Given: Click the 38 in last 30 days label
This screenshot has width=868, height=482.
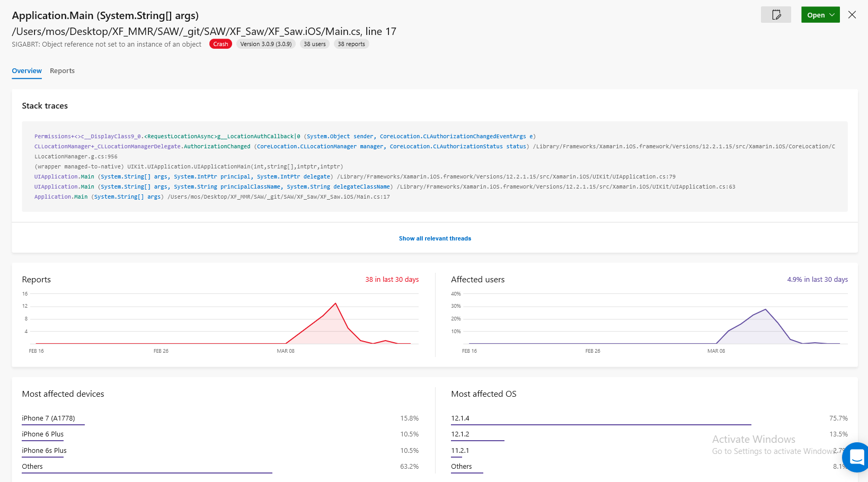Looking at the screenshot, I should click(x=392, y=279).
